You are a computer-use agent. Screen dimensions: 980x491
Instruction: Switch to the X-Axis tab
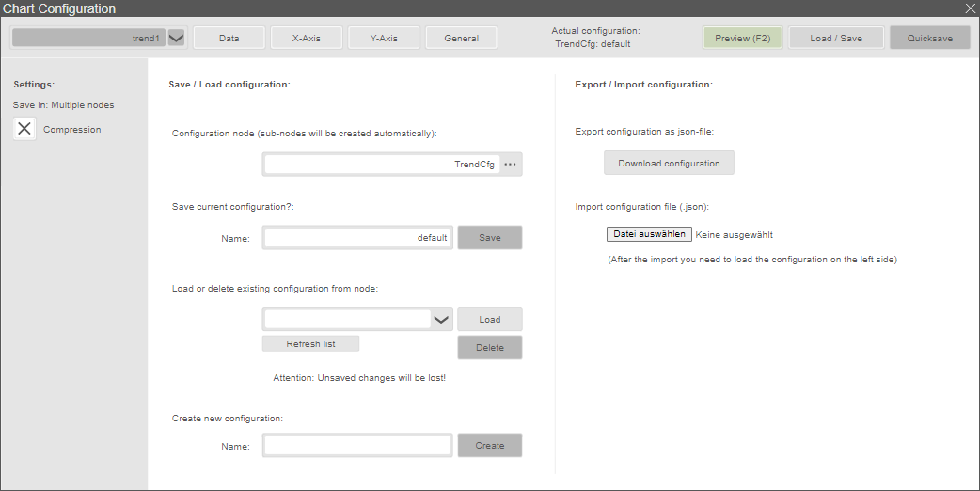pyautogui.click(x=307, y=39)
